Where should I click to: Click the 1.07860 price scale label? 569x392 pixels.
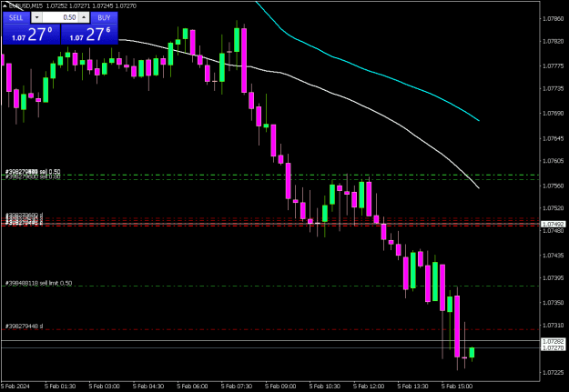pyautogui.click(x=553, y=18)
